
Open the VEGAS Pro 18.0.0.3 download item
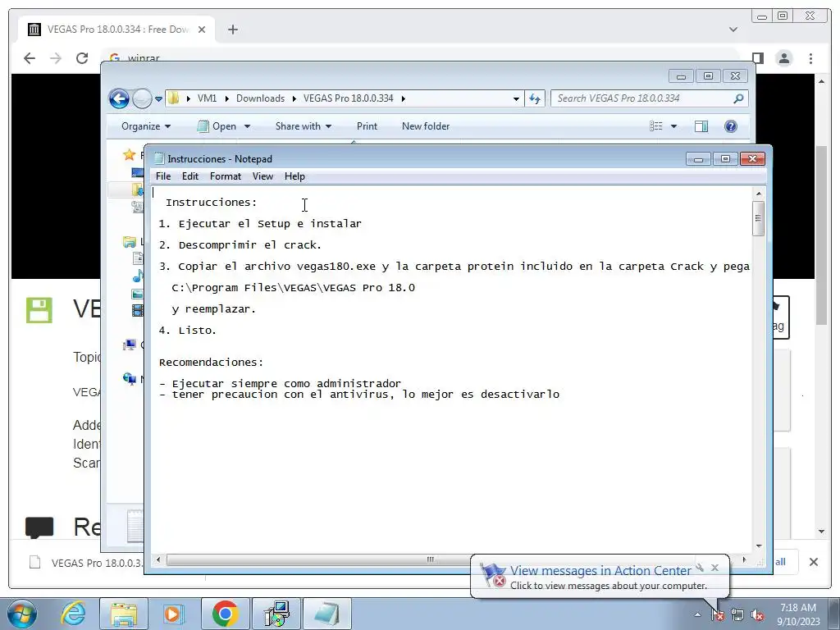pyautogui.click(x=85, y=563)
